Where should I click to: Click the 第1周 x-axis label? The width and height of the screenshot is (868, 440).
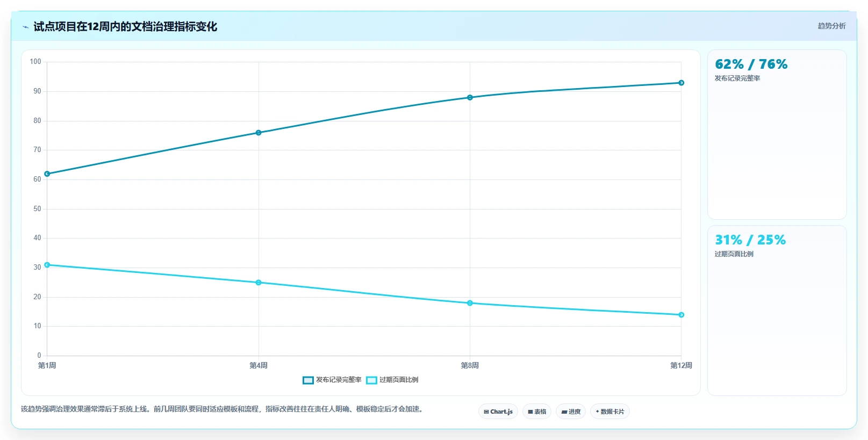click(x=47, y=365)
